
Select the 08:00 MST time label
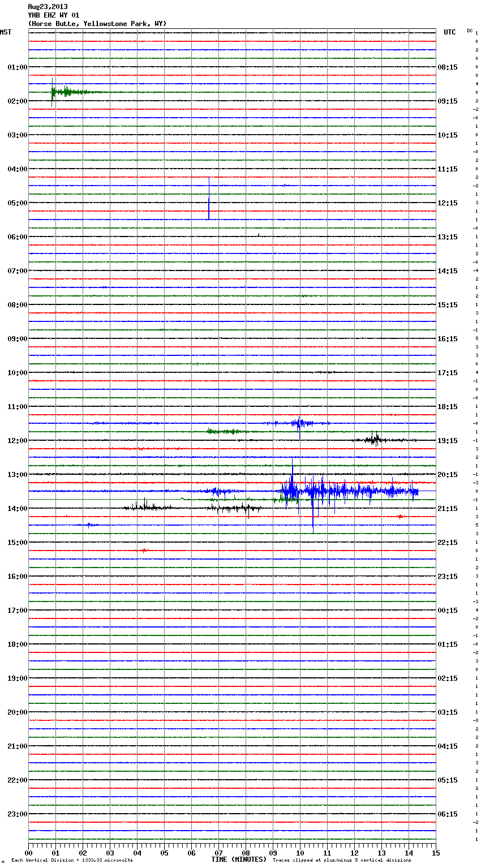click(x=18, y=305)
